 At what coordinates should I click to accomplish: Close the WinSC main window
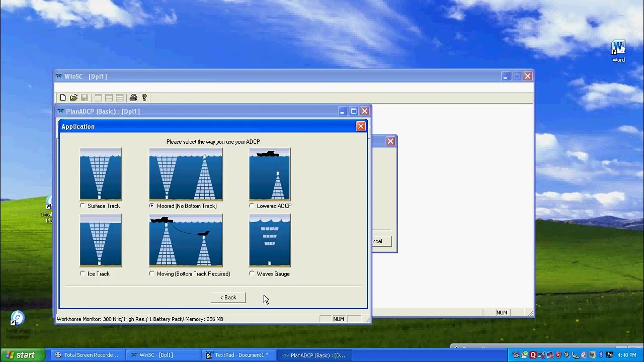click(x=527, y=76)
